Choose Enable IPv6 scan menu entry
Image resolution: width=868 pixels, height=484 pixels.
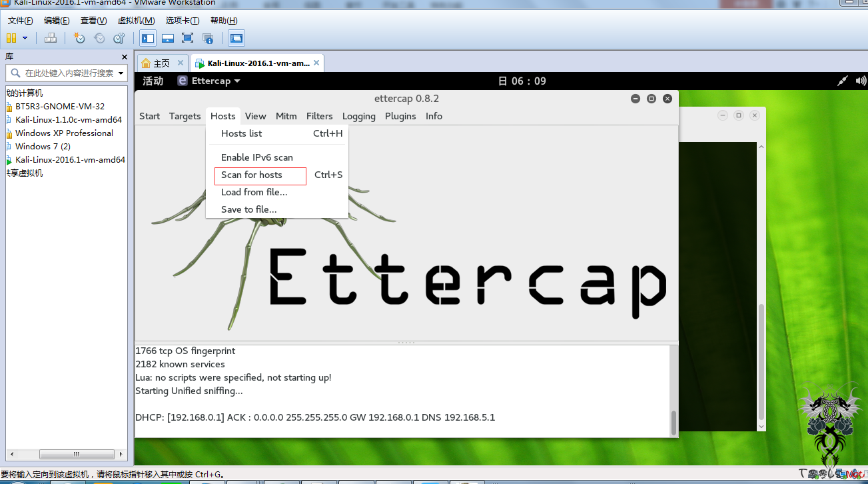coord(277,157)
